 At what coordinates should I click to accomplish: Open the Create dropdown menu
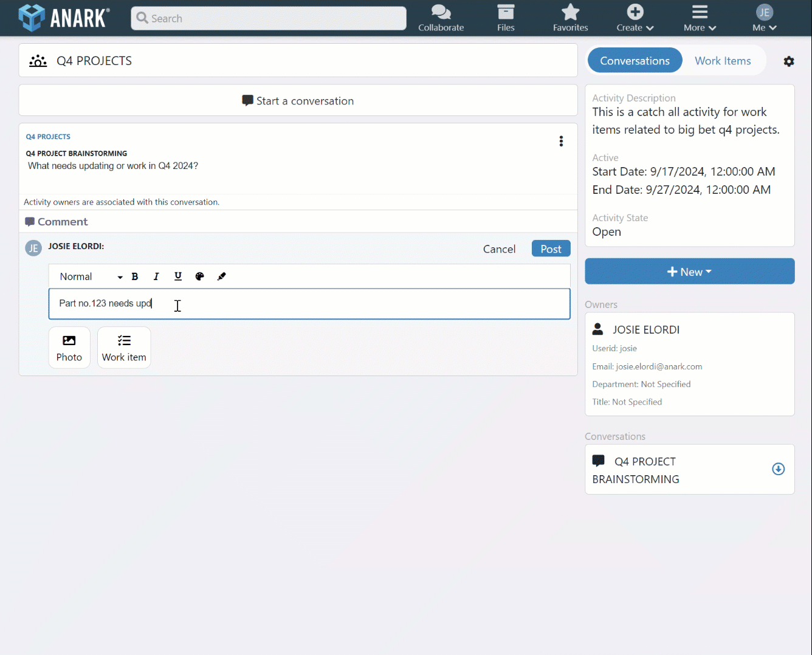coord(635,18)
